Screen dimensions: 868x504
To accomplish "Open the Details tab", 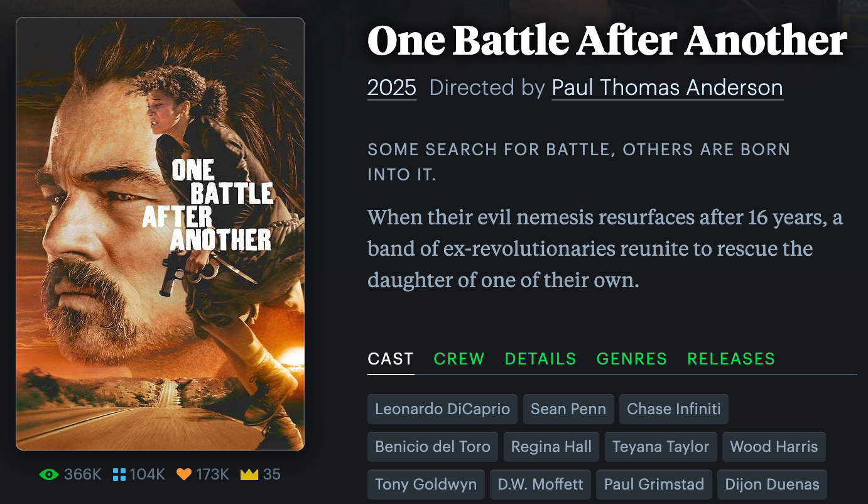I will [x=540, y=359].
